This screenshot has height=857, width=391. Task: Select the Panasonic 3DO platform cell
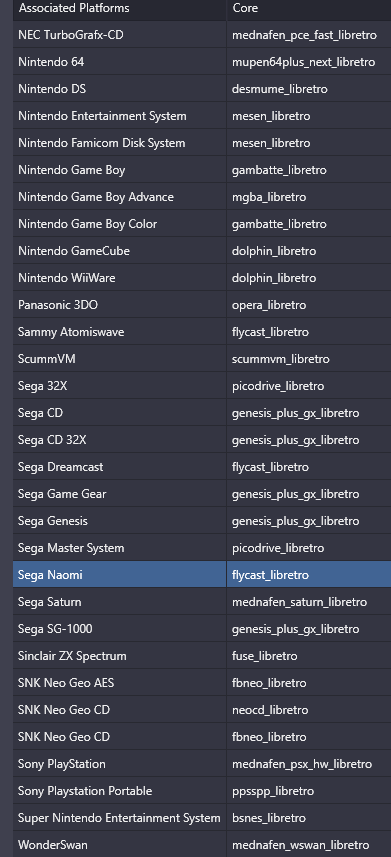click(x=120, y=304)
